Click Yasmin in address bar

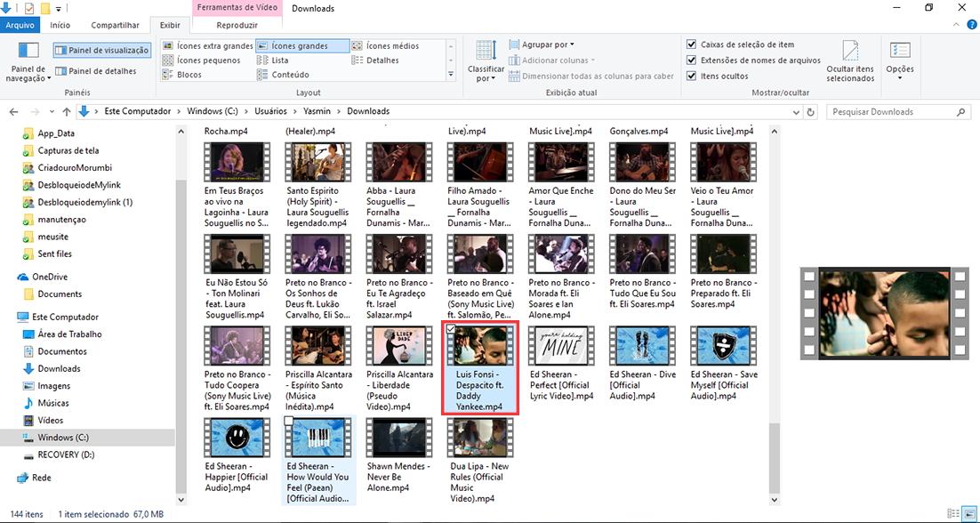tap(317, 111)
